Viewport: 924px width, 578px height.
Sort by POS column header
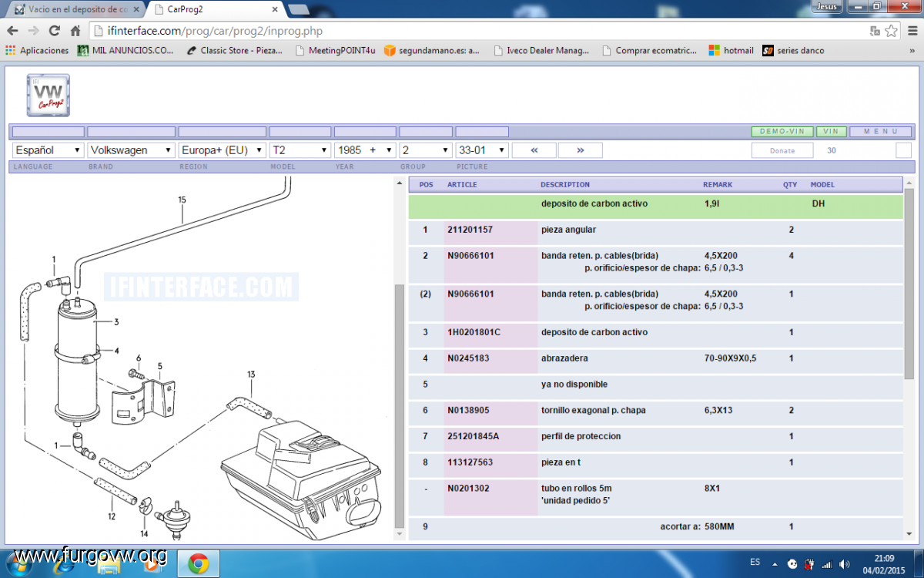click(x=426, y=185)
